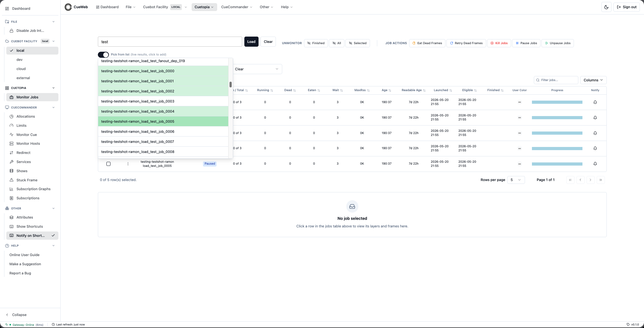Open the Columns dropdown
The height and width of the screenshot is (328, 644).
click(593, 80)
